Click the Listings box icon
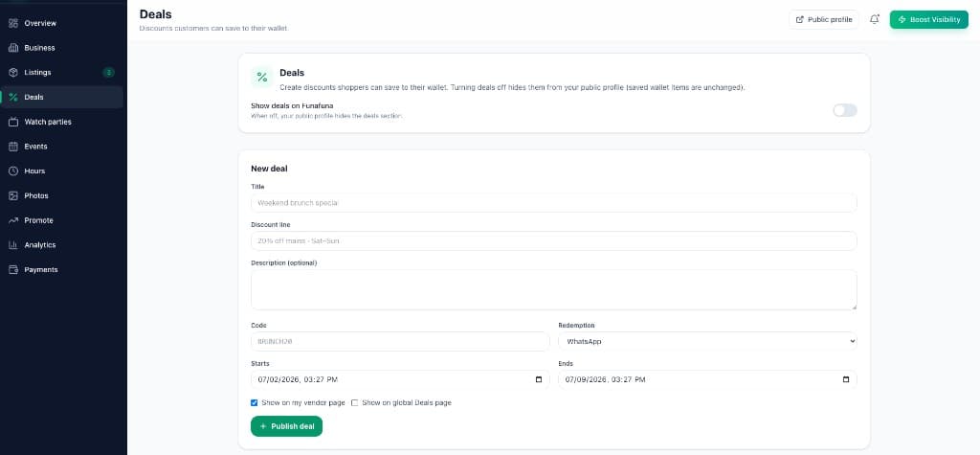Screen dimensions: 980x455 pos(13,73)
